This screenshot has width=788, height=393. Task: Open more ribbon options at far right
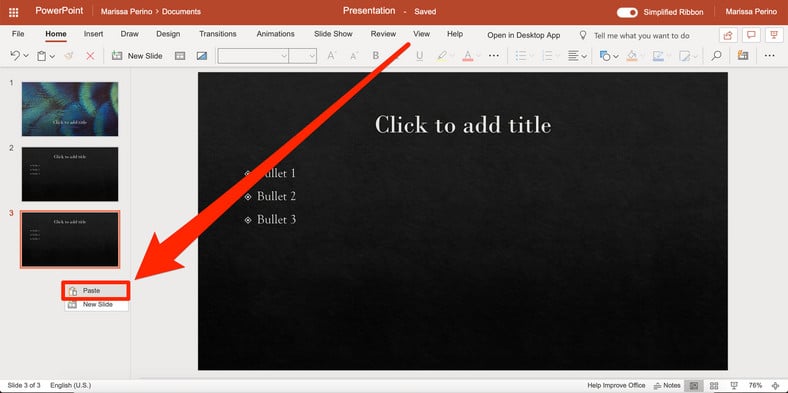(x=769, y=56)
